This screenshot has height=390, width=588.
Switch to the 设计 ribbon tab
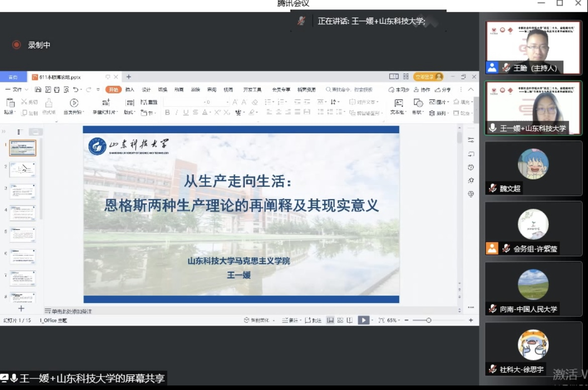point(146,89)
